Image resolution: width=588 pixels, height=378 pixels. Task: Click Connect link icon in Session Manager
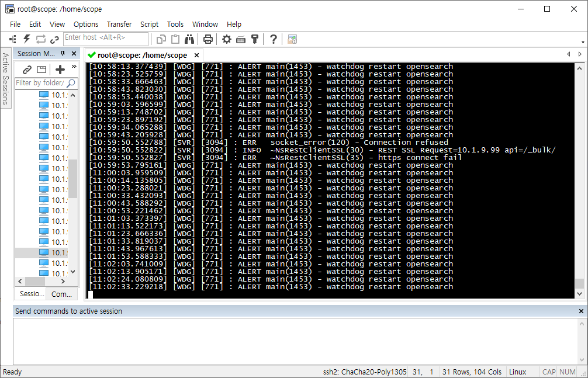coord(27,70)
